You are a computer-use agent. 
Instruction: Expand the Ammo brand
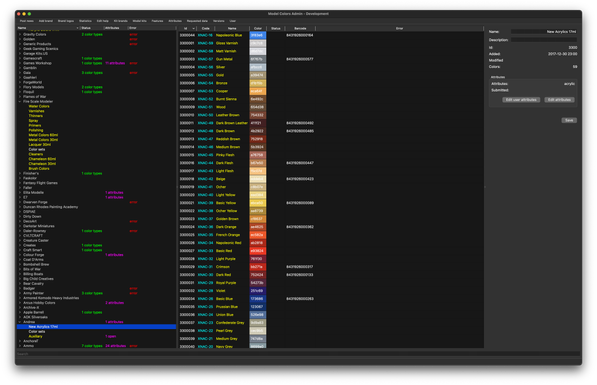tap(20, 346)
